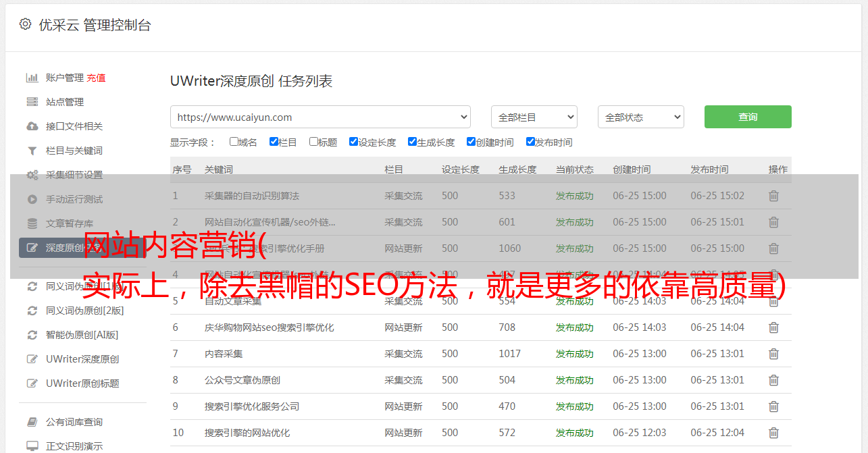
Task: Click the 关键词 column header
Action: 219,169
